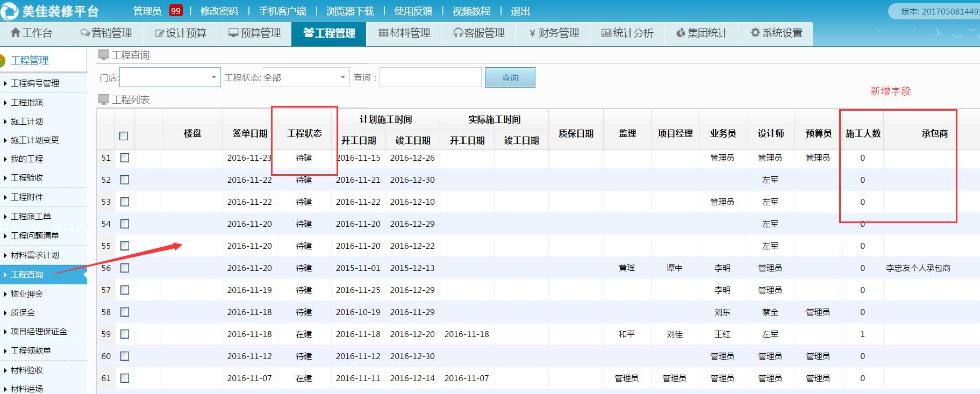Switch to the 财务管理 tab
980x394 pixels.
554,33
